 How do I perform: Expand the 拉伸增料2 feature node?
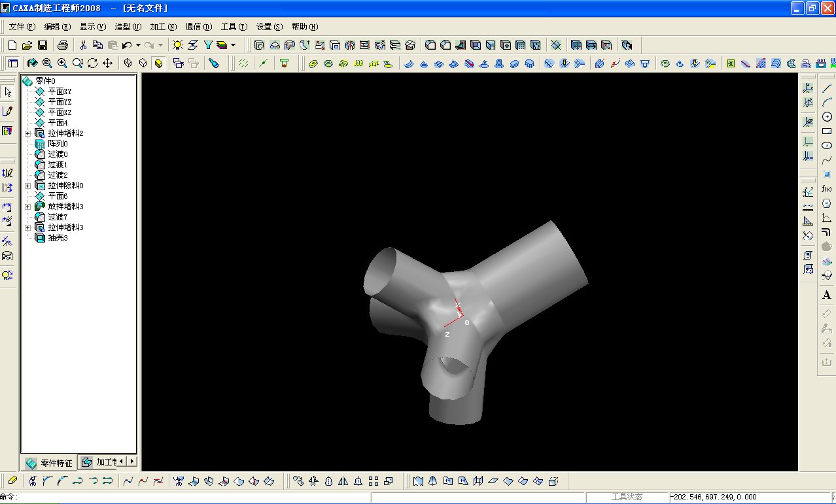27,133
